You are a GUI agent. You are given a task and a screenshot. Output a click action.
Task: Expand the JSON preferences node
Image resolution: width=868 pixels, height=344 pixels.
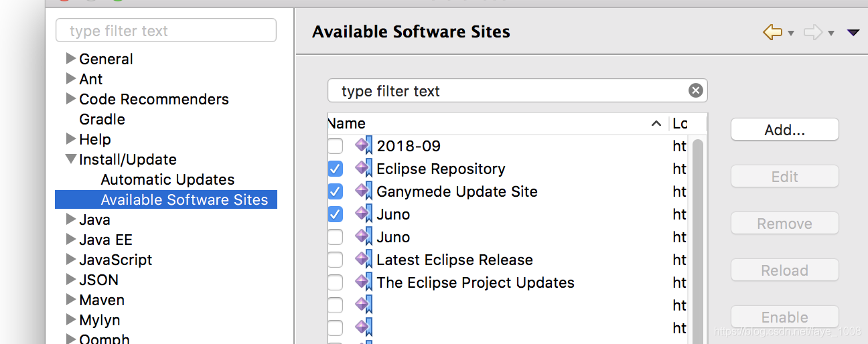pyautogui.click(x=71, y=279)
